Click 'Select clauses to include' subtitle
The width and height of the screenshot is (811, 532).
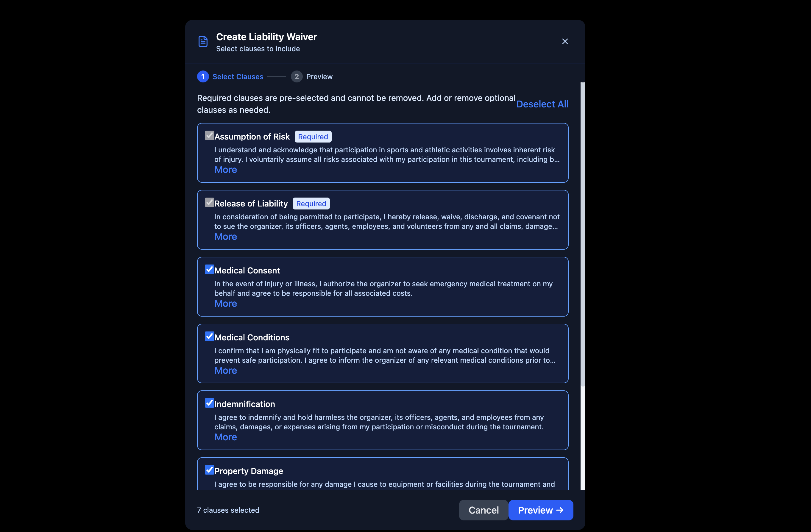258,49
